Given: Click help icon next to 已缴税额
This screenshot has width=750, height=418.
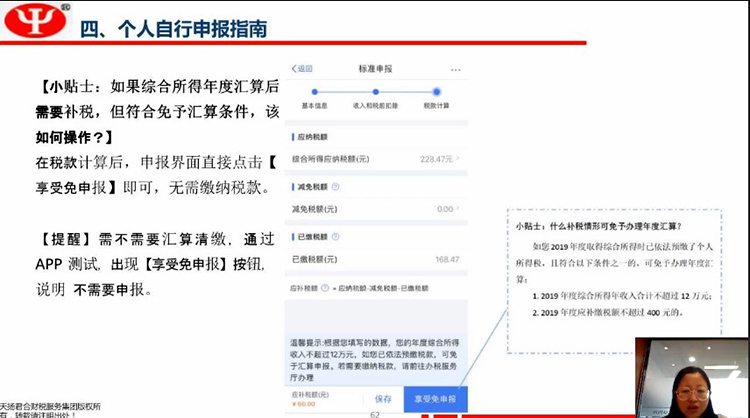Looking at the screenshot, I should 334,238.
